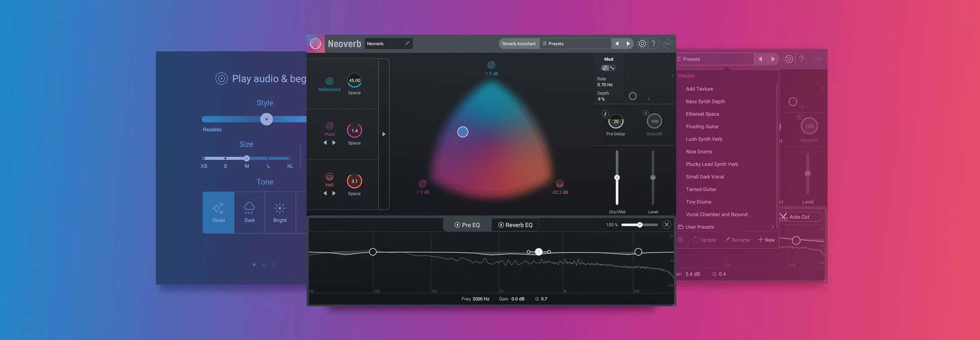This screenshot has width=980, height=340.
Task: Select the 2000 Hz EQ node
Action: (x=539, y=252)
